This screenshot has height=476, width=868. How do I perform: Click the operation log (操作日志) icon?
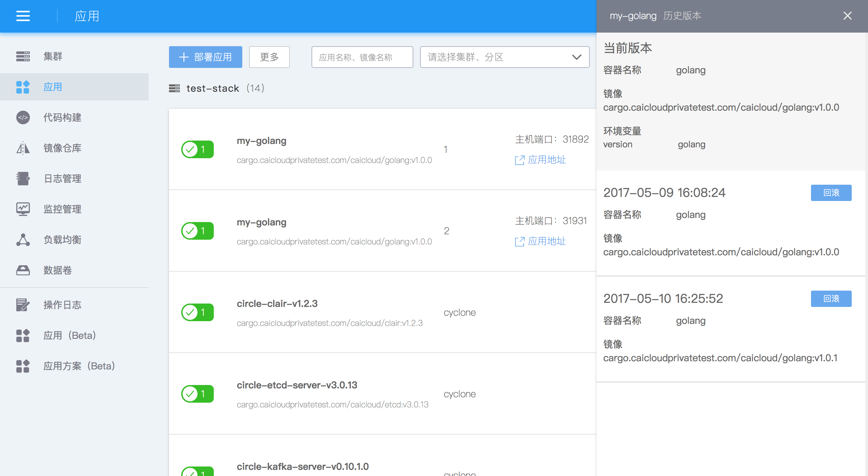tap(23, 305)
